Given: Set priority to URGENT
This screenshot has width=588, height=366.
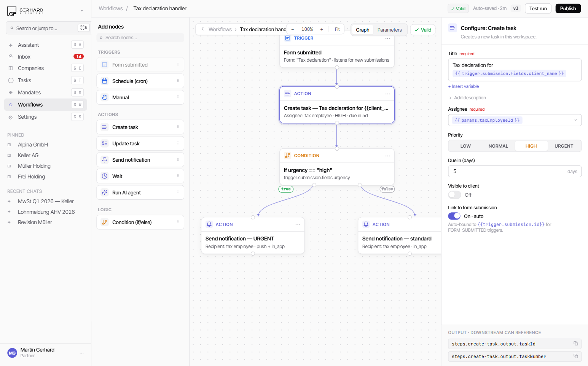Looking at the screenshot, I should [x=564, y=146].
